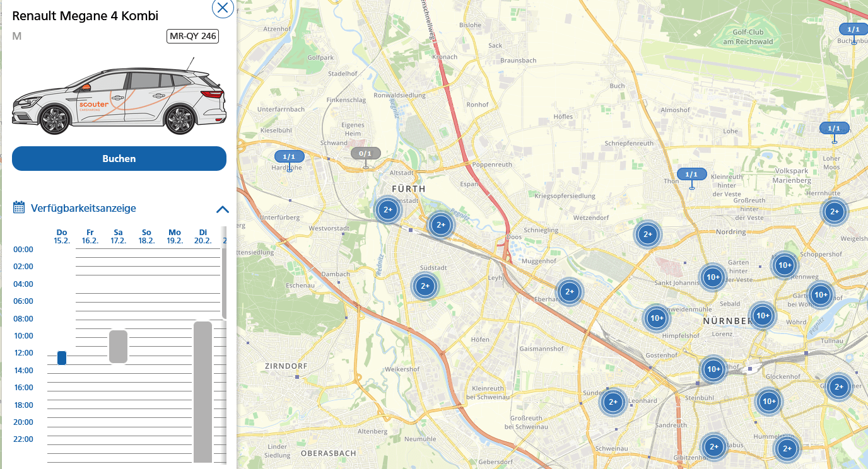Expand the 10+ cluster at the Nürnberg label
Image resolution: width=868 pixels, height=469 pixels.
pyautogui.click(x=762, y=316)
